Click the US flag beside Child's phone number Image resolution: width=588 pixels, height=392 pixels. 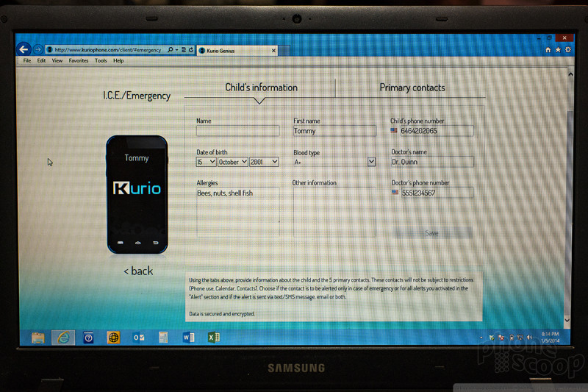[394, 130]
